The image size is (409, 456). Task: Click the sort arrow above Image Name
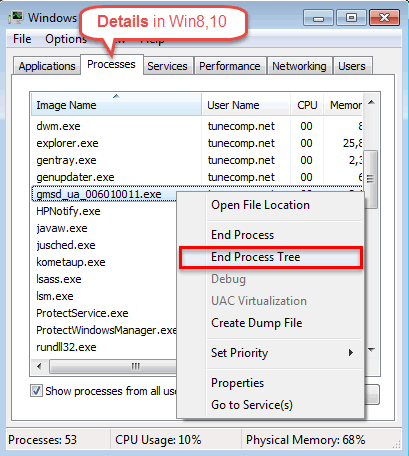[x=116, y=96]
